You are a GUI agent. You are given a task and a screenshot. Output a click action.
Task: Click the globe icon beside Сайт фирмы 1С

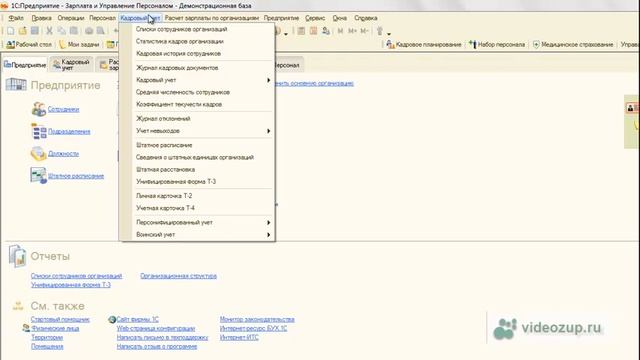click(x=112, y=320)
